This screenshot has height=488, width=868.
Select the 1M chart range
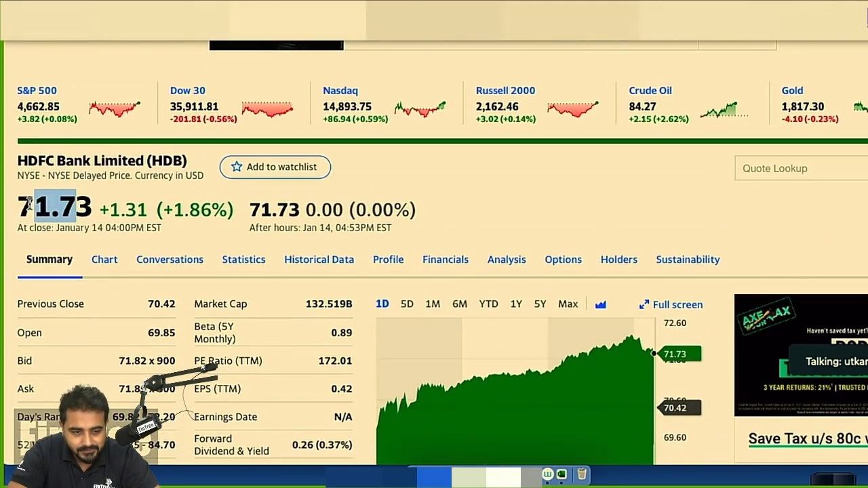[x=433, y=304]
